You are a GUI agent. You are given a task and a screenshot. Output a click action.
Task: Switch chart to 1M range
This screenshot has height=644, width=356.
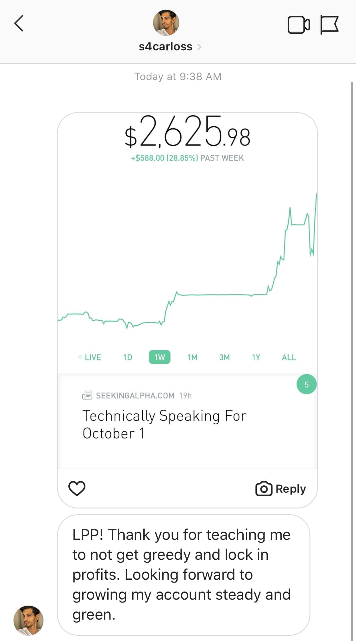tap(192, 357)
